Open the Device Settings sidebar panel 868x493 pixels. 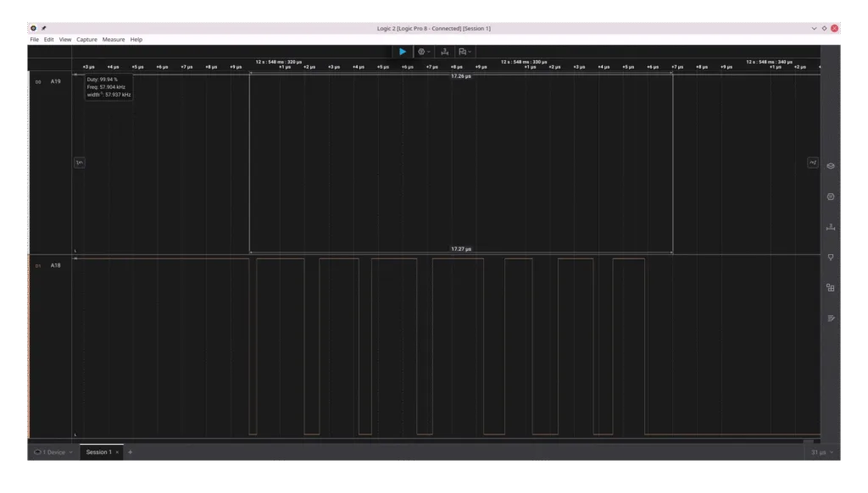click(831, 166)
